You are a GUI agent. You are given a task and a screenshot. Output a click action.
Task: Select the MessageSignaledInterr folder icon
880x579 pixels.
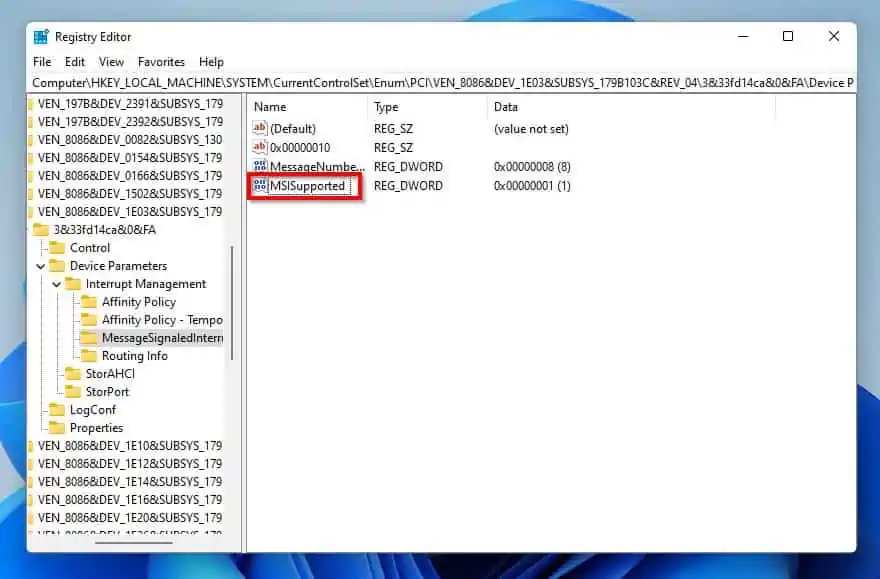(89, 338)
